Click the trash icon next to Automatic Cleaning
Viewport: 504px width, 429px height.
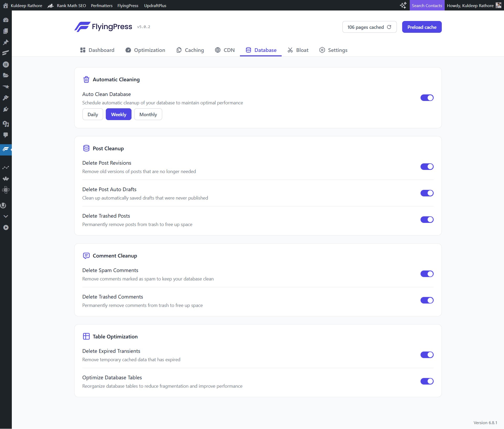tap(86, 79)
